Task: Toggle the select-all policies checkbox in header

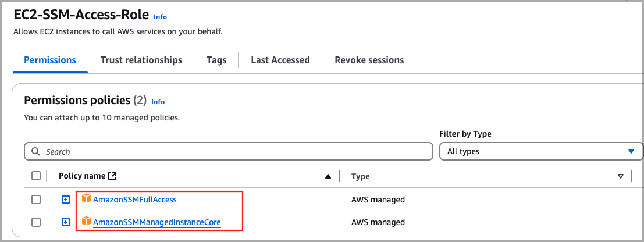Action: pyautogui.click(x=36, y=176)
